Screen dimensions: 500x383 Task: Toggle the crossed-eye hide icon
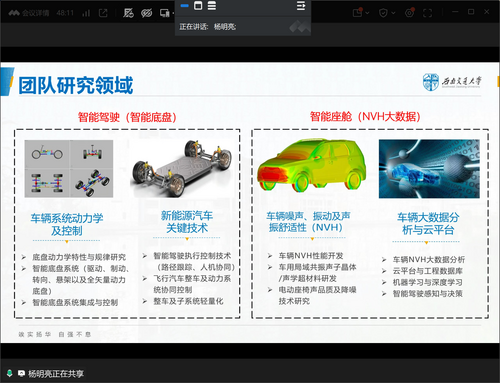click(147, 13)
